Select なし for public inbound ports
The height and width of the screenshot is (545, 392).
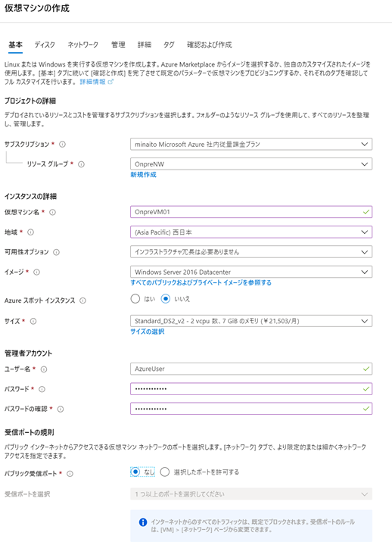[x=135, y=472]
